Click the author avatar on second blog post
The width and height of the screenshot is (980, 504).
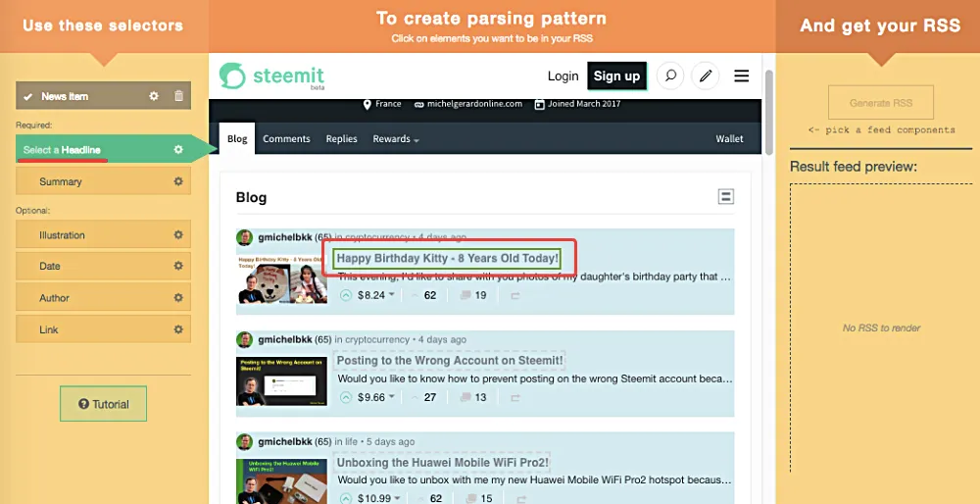point(244,339)
